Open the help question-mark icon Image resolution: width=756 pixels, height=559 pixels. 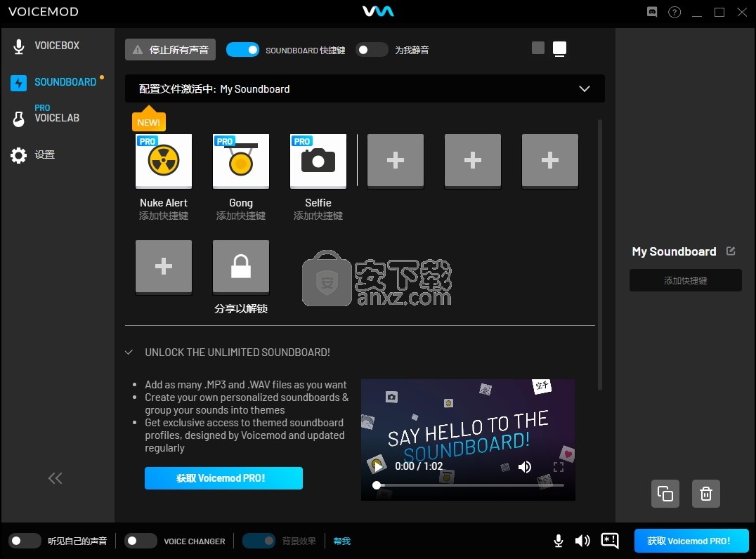tap(674, 12)
